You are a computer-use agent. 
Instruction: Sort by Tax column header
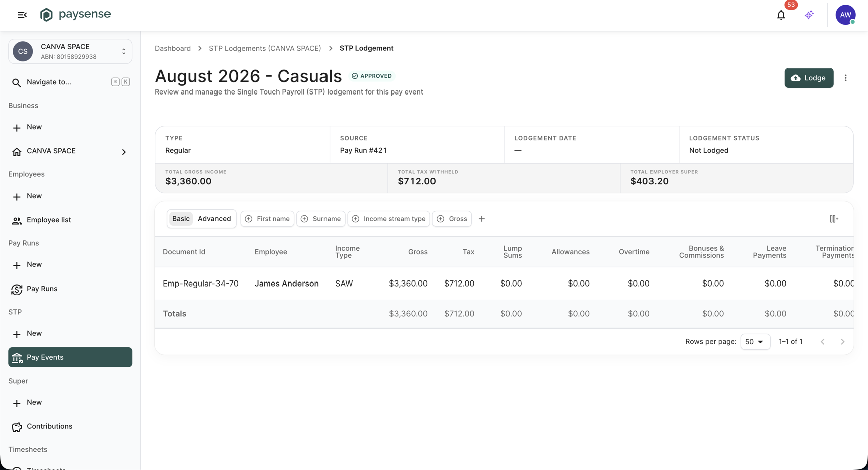click(468, 252)
